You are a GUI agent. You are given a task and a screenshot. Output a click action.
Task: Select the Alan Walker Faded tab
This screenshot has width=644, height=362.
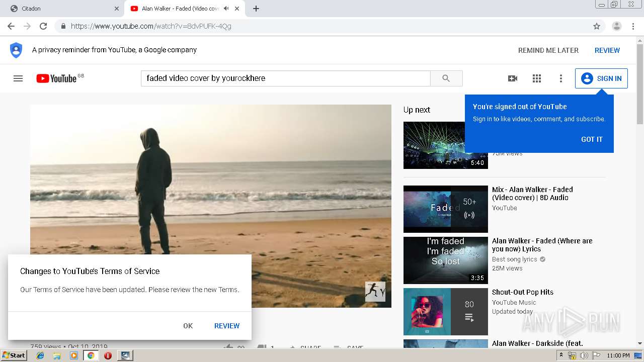coord(184,9)
